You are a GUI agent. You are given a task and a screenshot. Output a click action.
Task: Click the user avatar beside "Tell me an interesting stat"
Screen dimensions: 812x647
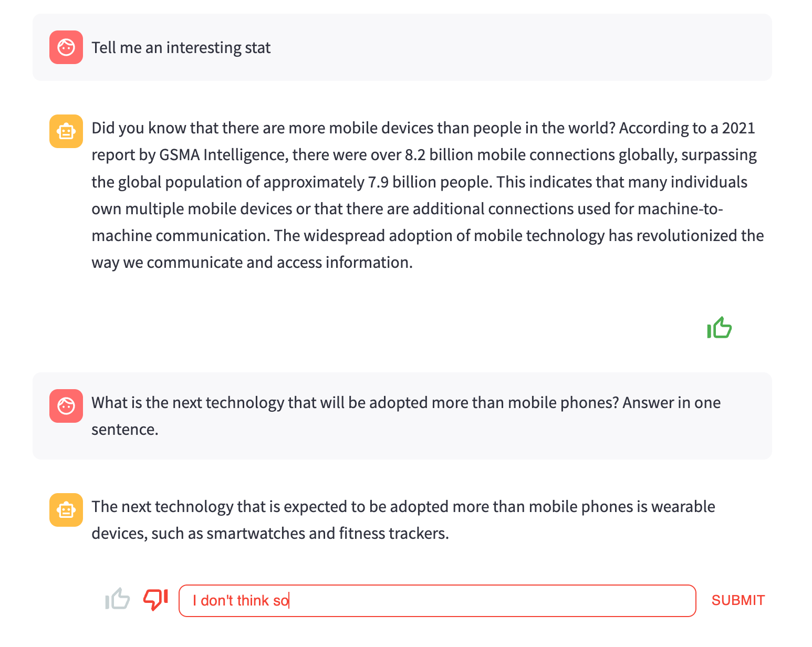tap(66, 47)
